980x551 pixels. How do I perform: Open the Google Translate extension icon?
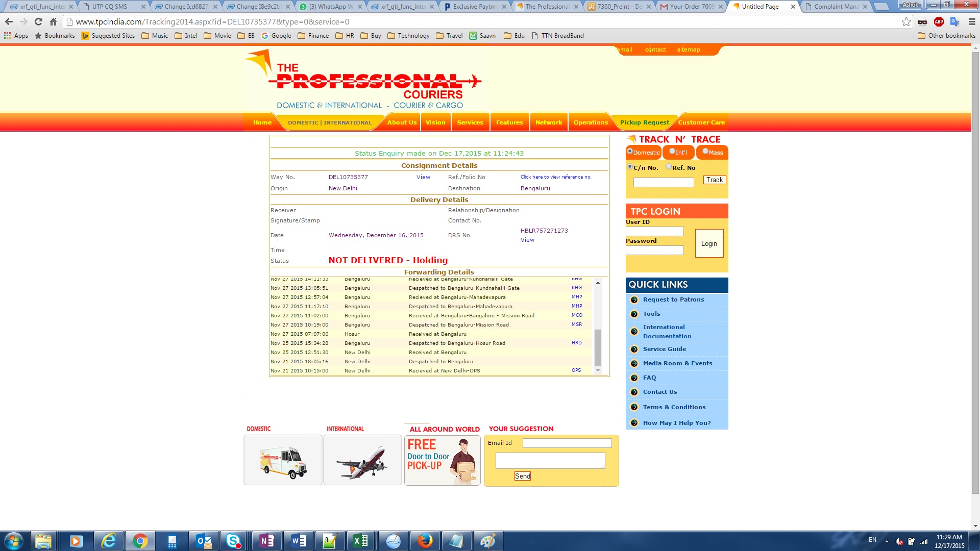coord(955,22)
